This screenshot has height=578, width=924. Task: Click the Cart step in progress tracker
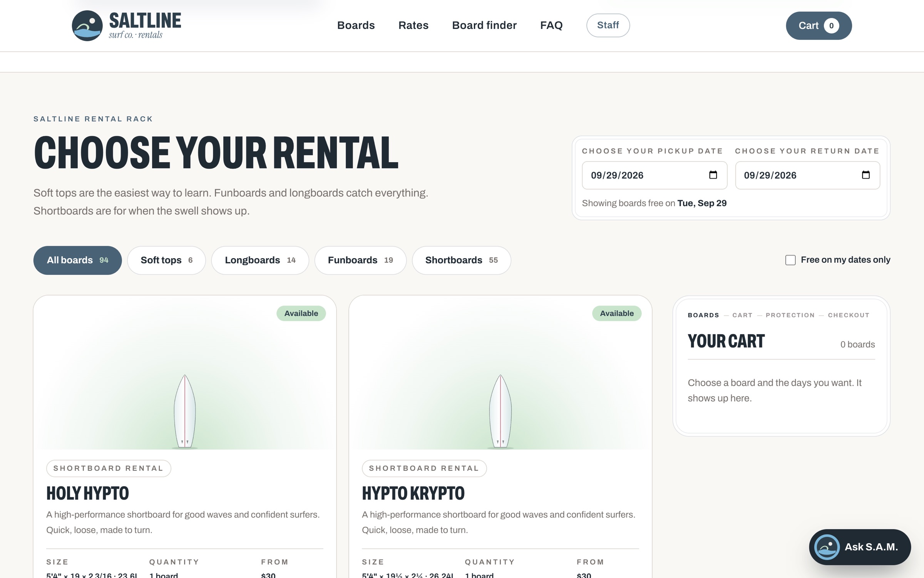coord(742,315)
